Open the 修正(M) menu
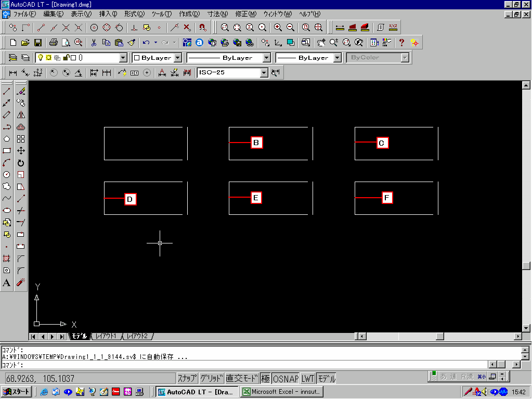Viewport: 532px width, 399px height. (246, 14)
